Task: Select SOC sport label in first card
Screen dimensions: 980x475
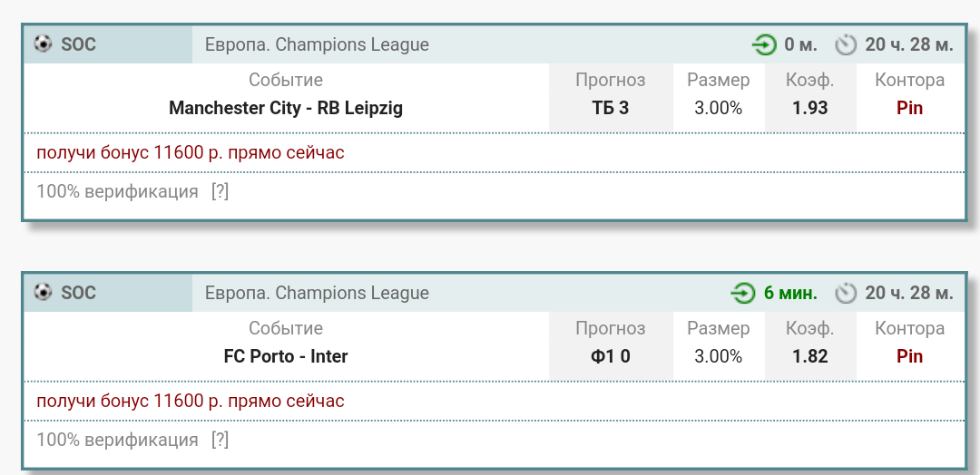Action: (x=78, y=44)
